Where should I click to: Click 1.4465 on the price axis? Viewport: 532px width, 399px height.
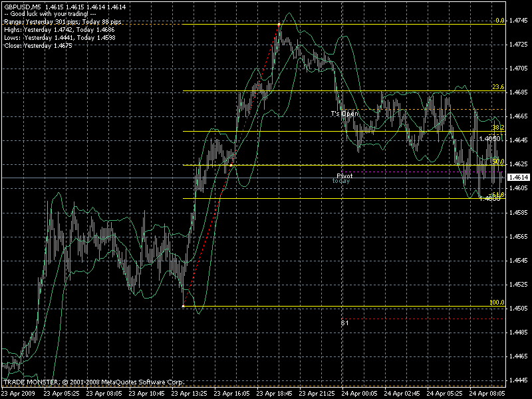click(x=519, y=356)
